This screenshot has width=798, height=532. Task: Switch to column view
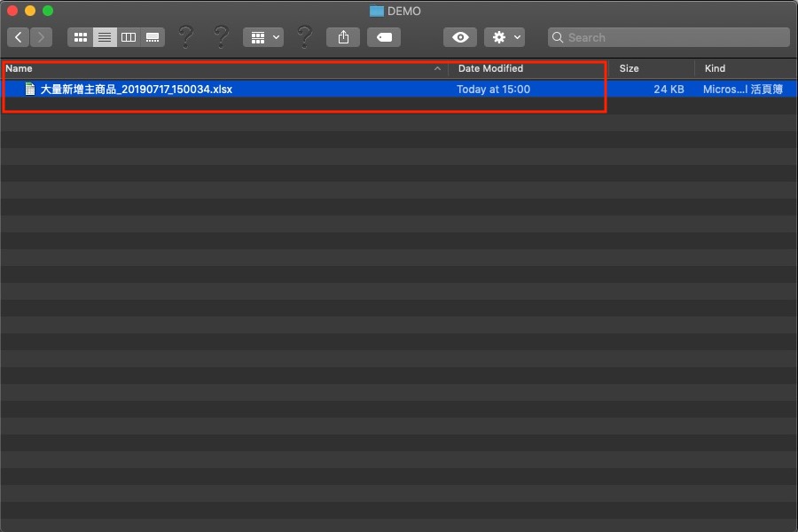[x=129, y=37]
